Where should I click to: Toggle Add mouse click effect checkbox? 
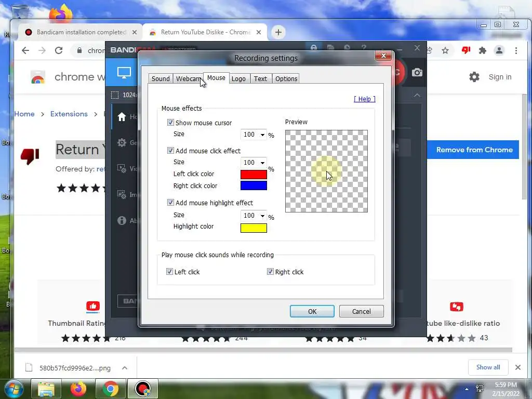[170, 150]
